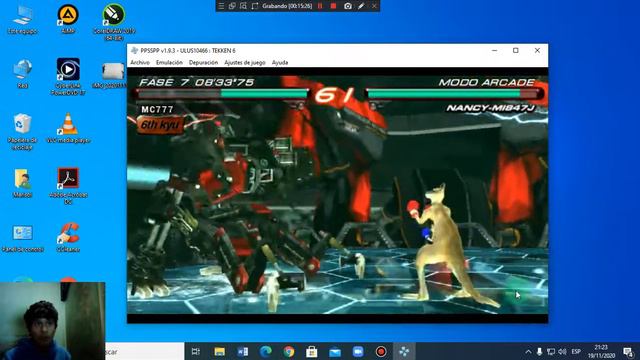The image size is (640, 360).
Task: Open the clock showing 21:23
Action: (601, 351)
